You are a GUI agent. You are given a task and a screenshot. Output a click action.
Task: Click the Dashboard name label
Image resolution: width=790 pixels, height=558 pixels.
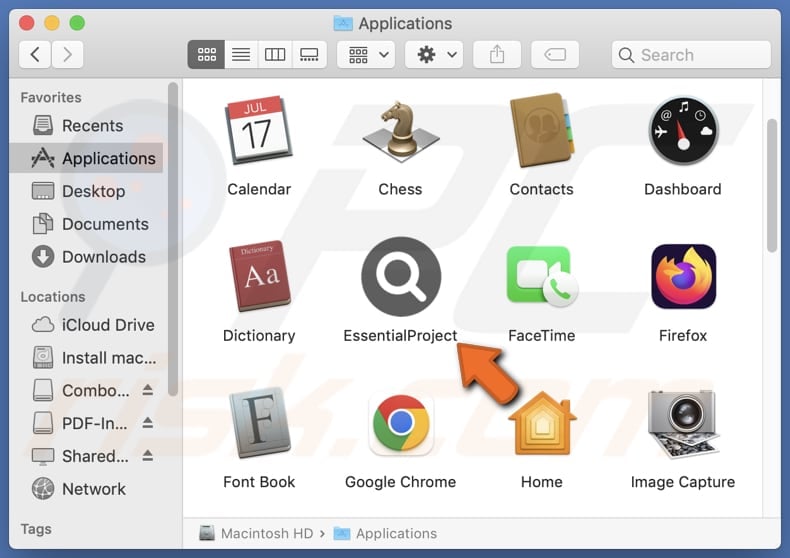683,189
